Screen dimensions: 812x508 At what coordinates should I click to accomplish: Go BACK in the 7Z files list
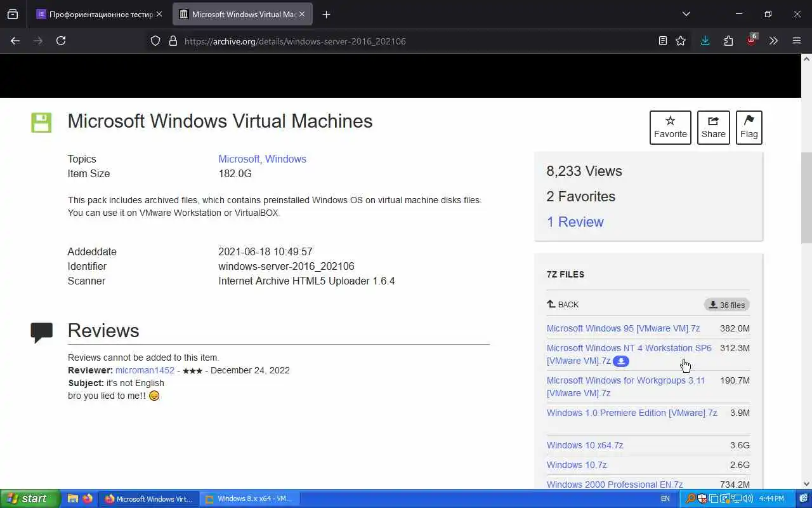tap(563, 304)
